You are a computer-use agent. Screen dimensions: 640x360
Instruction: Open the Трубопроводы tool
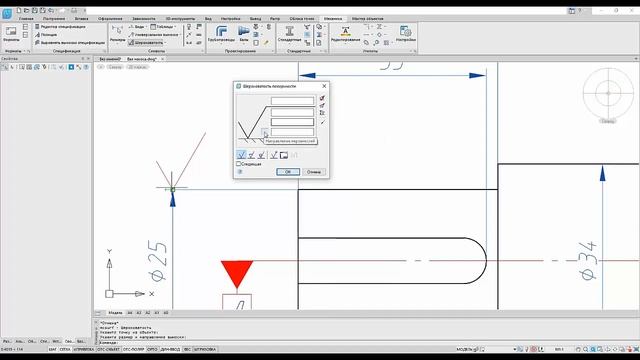point(221,34)
